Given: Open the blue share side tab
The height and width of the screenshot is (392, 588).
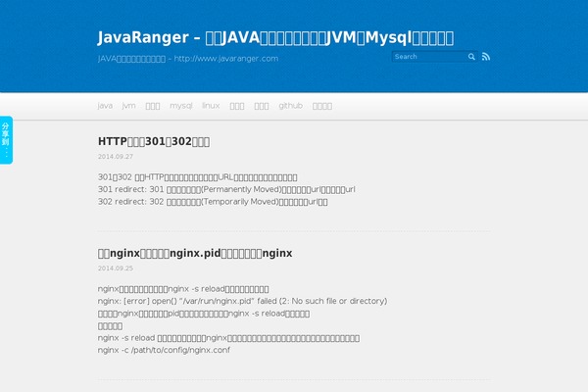Looking at the screenshot, I should pyautogui.click(x=7, y=140).
